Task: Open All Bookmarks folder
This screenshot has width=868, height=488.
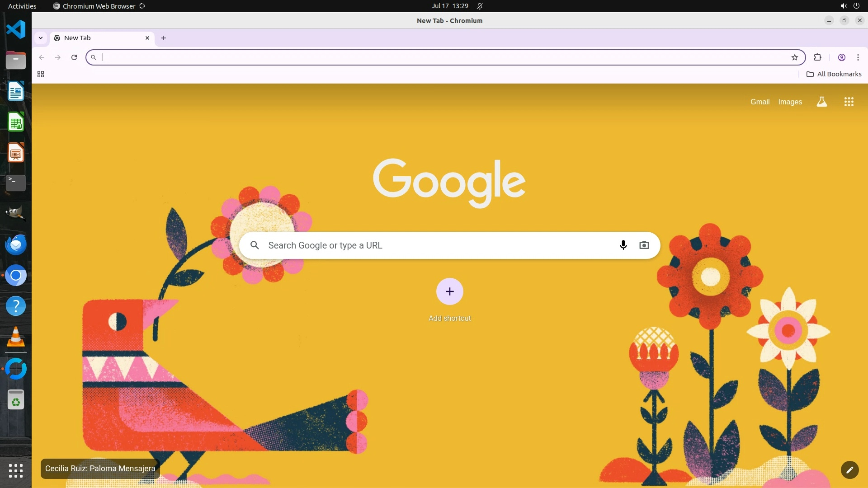Action: click(834, 74)
